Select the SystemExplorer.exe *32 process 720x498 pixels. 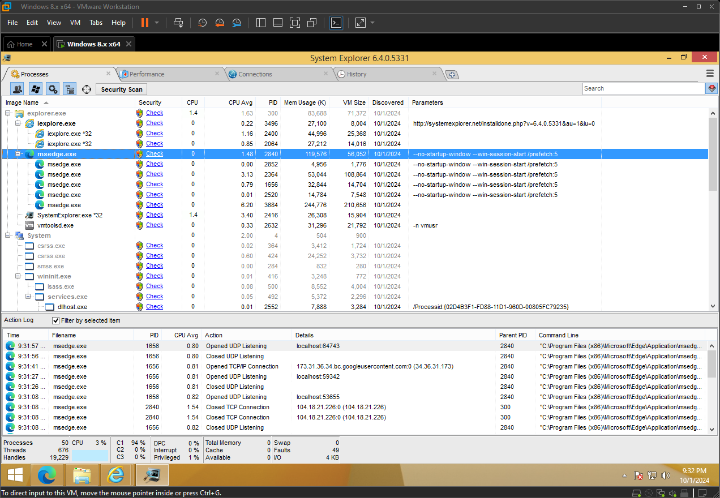tap(354, 215)
